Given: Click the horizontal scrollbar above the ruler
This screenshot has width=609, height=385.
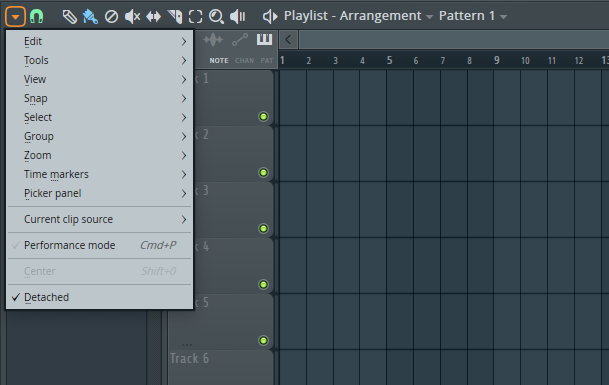Looking at the screenshot, I should point(454,39).
